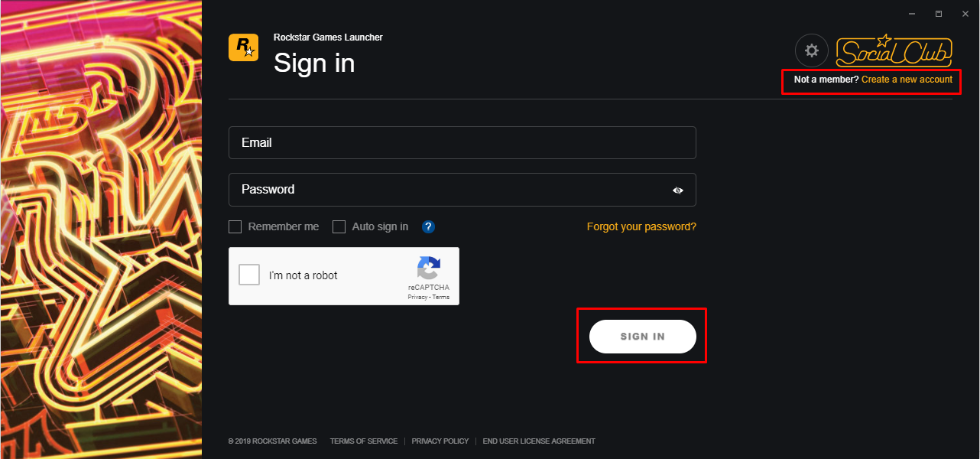Open reCAPTCHA Terms link

click(x=441, y=297)
